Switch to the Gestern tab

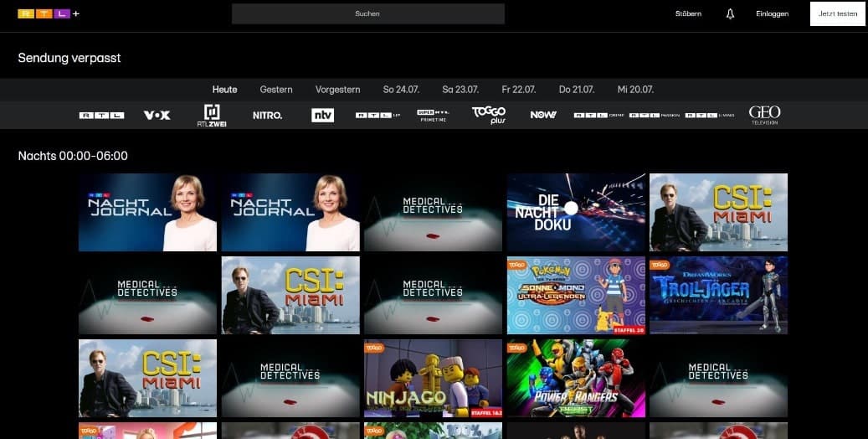(x=276, y=90)
